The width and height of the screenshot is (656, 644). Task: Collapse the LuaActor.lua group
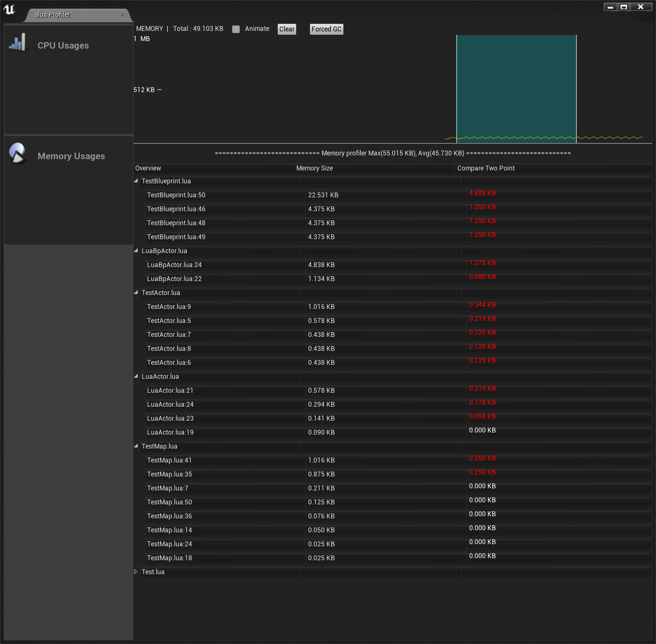pyautogui.click(x=136, y=376)
